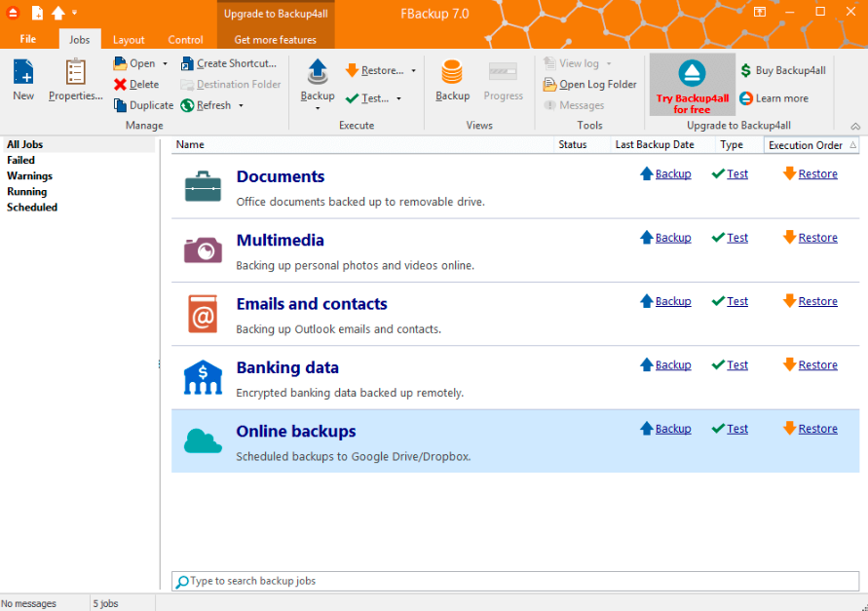Filter jobs by Scheduled

[x=32, y=208]
